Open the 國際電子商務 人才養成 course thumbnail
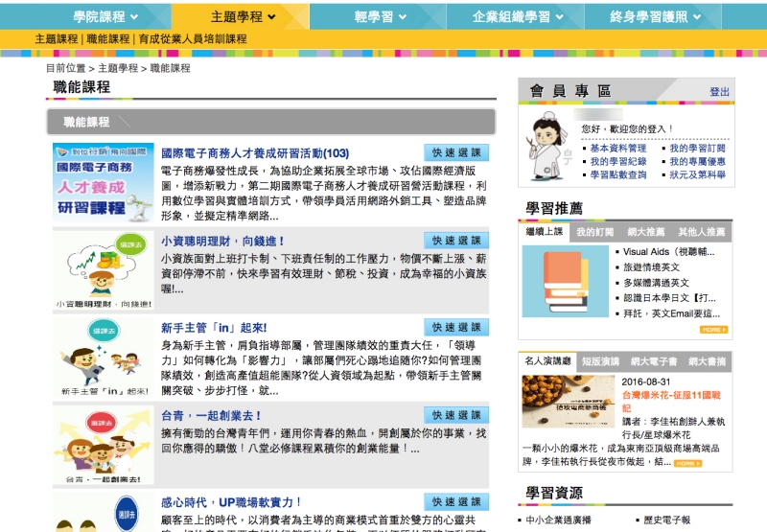The width and height of the screenshot is (767, 532). pos(104,182)
